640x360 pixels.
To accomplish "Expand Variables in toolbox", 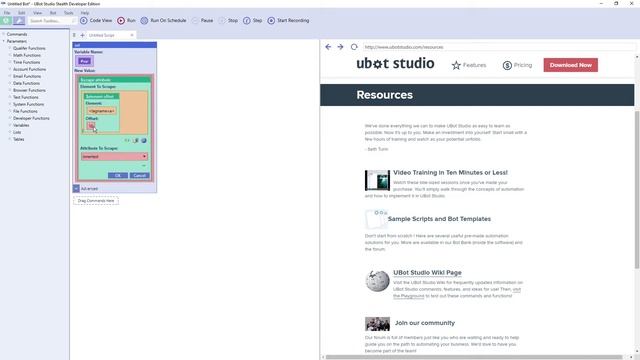I will [x=10, y=125].
